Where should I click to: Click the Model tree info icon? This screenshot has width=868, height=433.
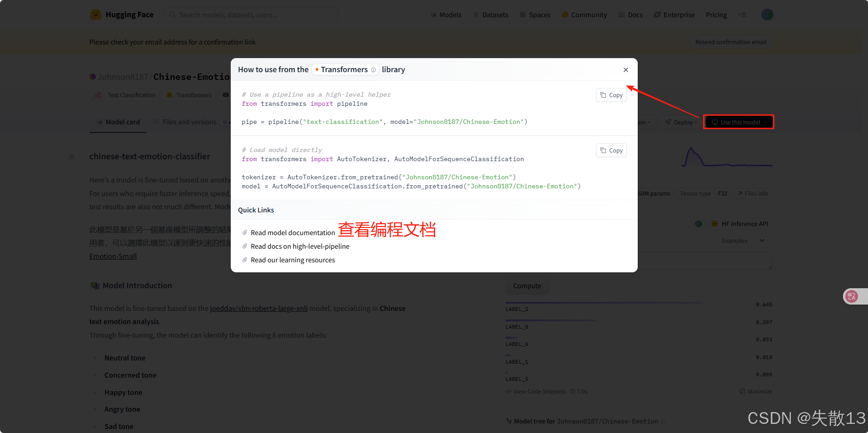click(663, 422)
